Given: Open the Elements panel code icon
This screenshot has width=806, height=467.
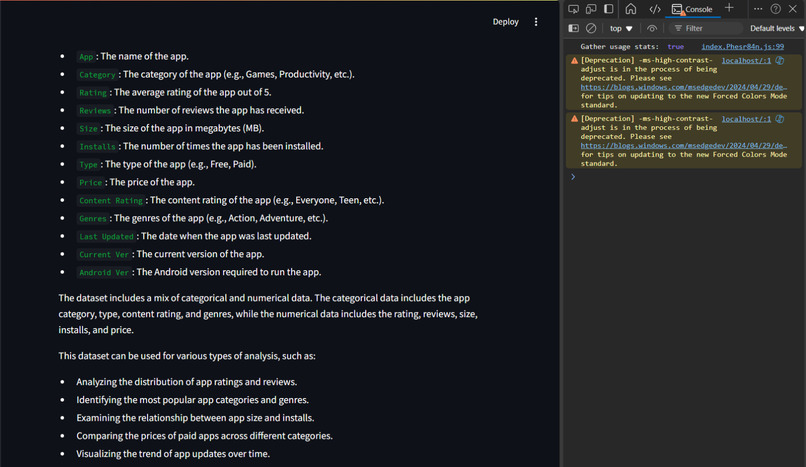Looking at the screenshot, I should pyautogui.click(x=654, y=9).
